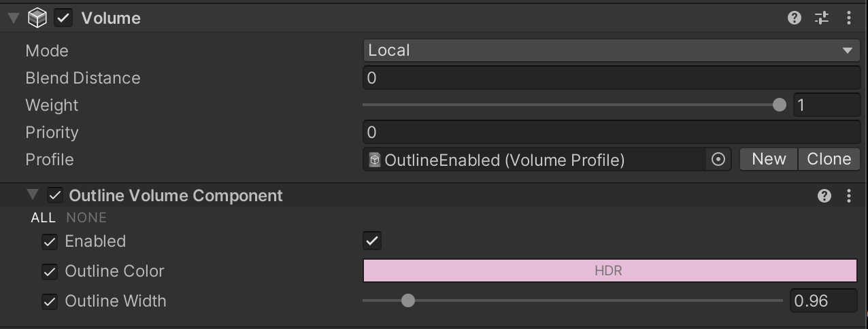Open the Mode dropdown set to Local

coord(611,50)
